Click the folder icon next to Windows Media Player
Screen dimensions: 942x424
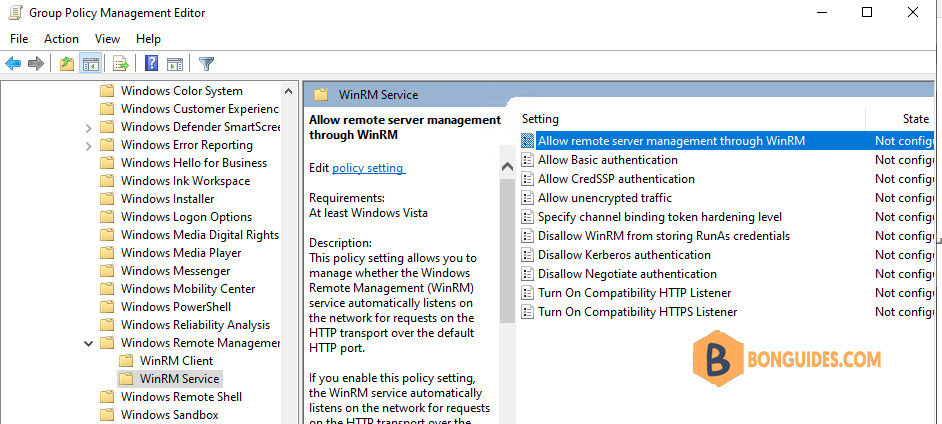107,253
